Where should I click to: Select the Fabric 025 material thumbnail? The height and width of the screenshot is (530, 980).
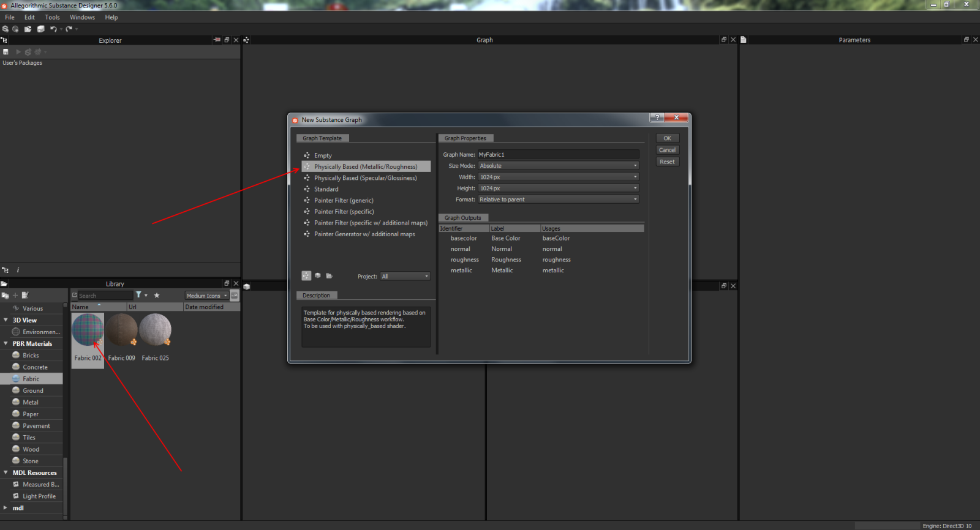coord(156,330)
